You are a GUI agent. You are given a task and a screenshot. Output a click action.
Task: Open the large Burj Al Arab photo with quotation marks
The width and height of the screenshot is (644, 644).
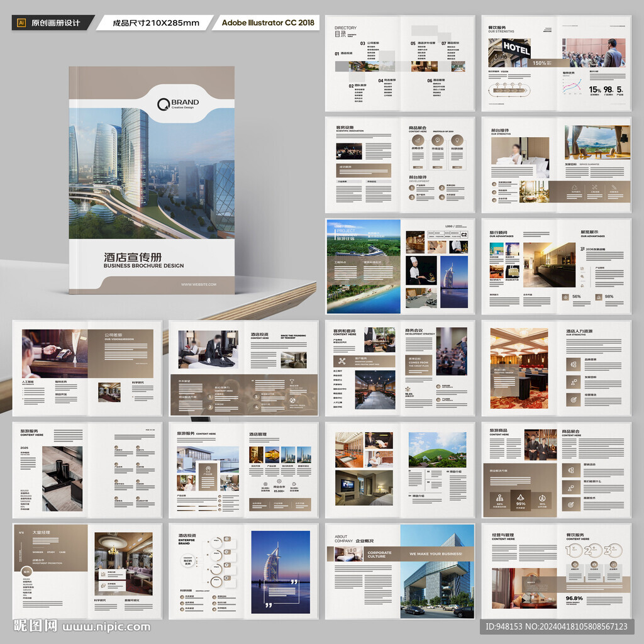[280, 572]
